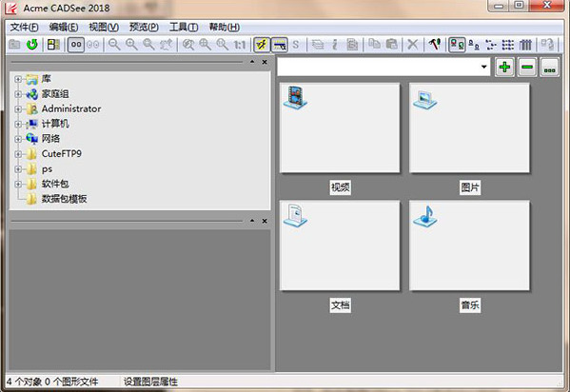Expand the Administrator tree node
Viewport: 570px width, 392px height.
pyautogui.click(x=18, y=109)
